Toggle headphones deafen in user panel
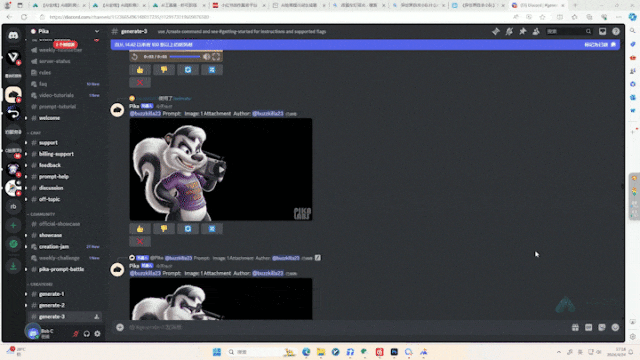Screen dimensions: 640x360 (87, 333)
